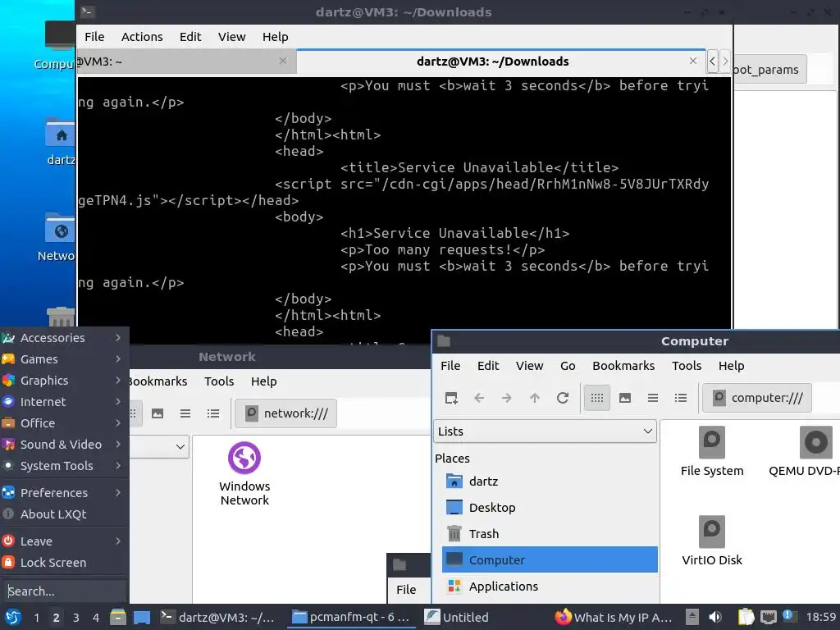Screen dimensions: 840x630
Task: Switch to virtual desktop 3
Action: (75, 618)
